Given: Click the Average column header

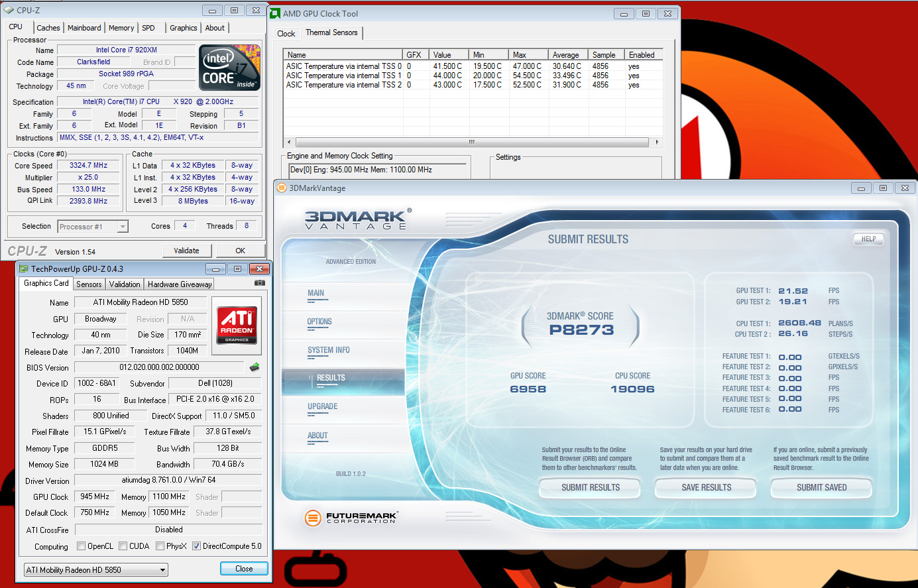Looking at the screenshot, I should [x=568, y=55].
